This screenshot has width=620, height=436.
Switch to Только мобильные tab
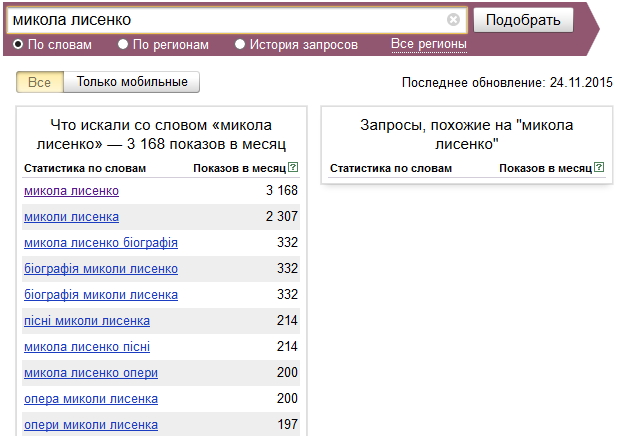[132, 82]
